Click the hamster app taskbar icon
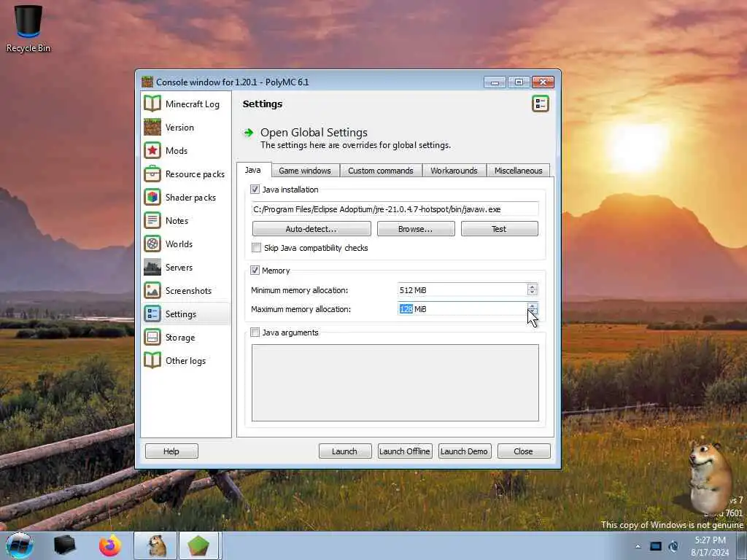Viewport: 747px width, 560px height. 156,545
